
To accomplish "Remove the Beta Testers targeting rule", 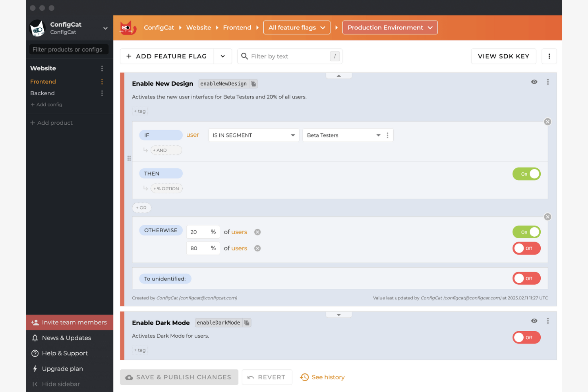I will (547, 122).
